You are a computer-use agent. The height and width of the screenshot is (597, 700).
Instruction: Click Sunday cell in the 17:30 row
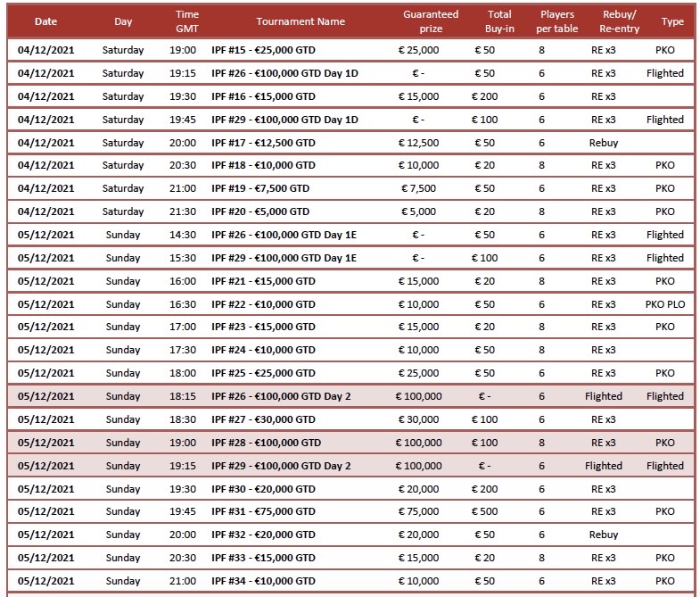tap(123, 351)
